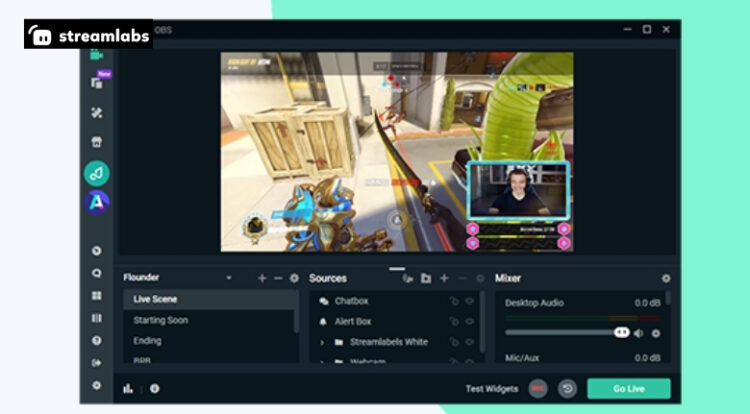
Task: Add a source folder in Sources panel
Action: point(426,278)
